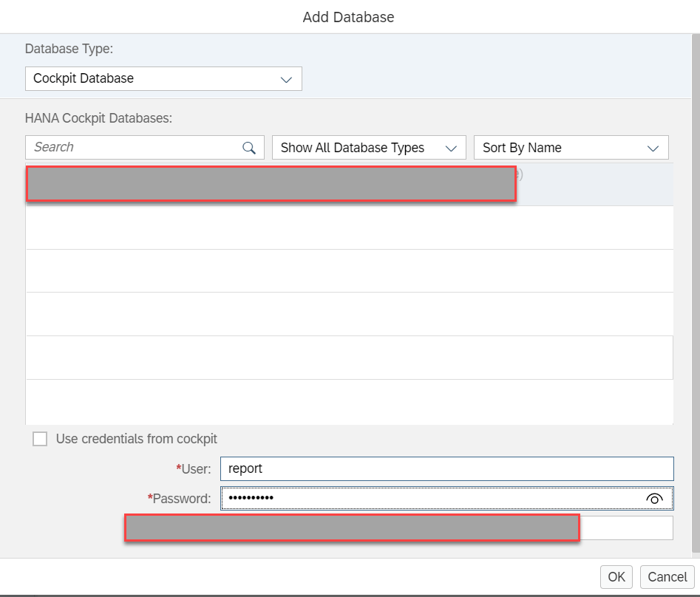The height and width of the screenshot is (597, 700).
Task: Click the Use credentials from cockpit label
Action: click(x=137, y=439)
